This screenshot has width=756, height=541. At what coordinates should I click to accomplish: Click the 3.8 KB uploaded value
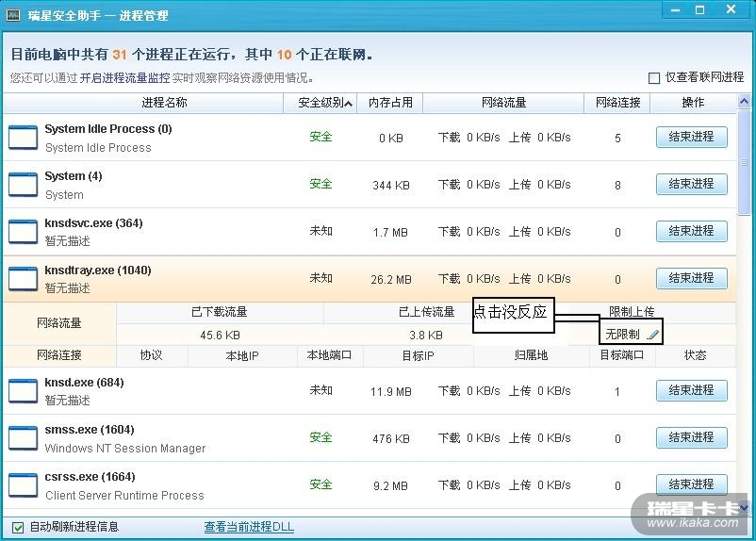426,336
